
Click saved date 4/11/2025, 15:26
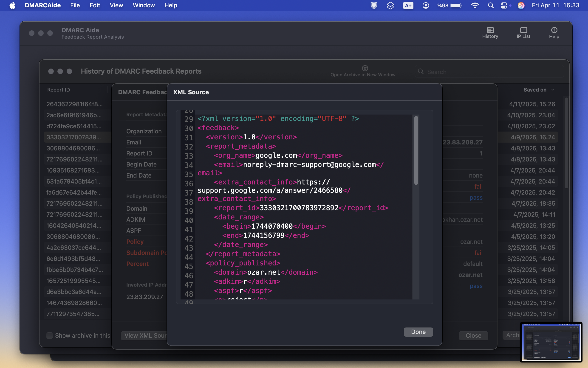tap(532, 104)
